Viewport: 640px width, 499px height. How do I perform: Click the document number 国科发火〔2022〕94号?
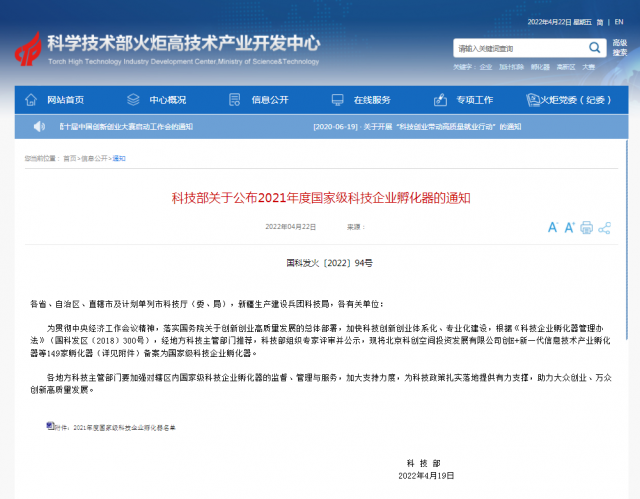329,263
